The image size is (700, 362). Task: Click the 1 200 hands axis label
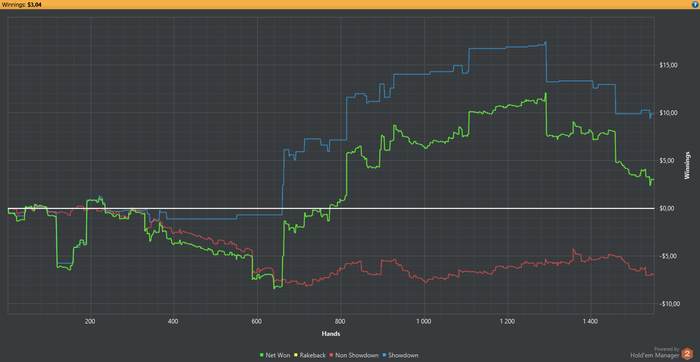(507, 321)
